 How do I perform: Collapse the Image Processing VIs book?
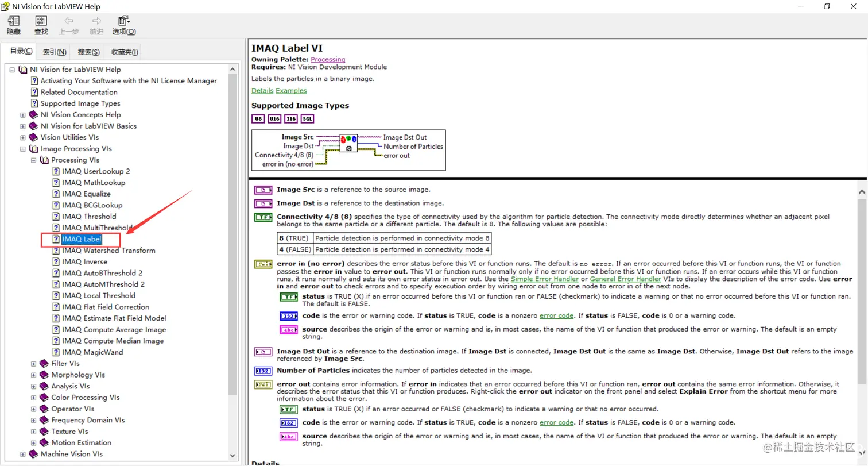(x=23, y=149)
